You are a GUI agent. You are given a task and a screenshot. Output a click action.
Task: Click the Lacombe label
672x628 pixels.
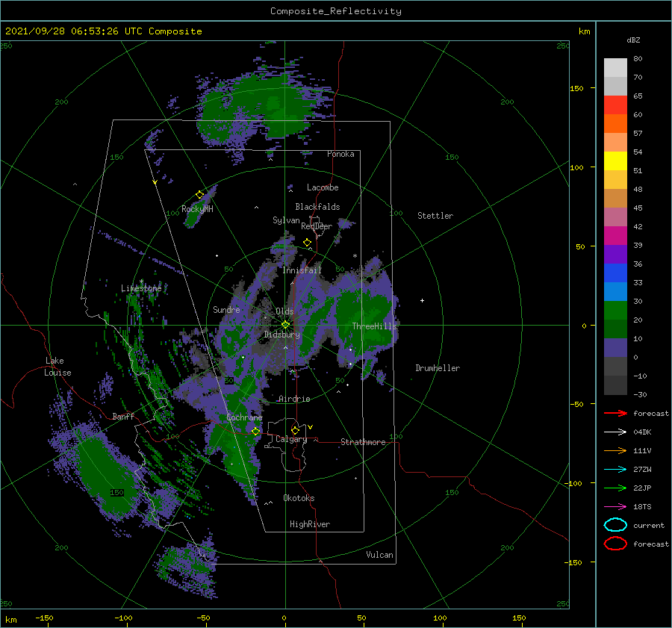coord(323,187)
